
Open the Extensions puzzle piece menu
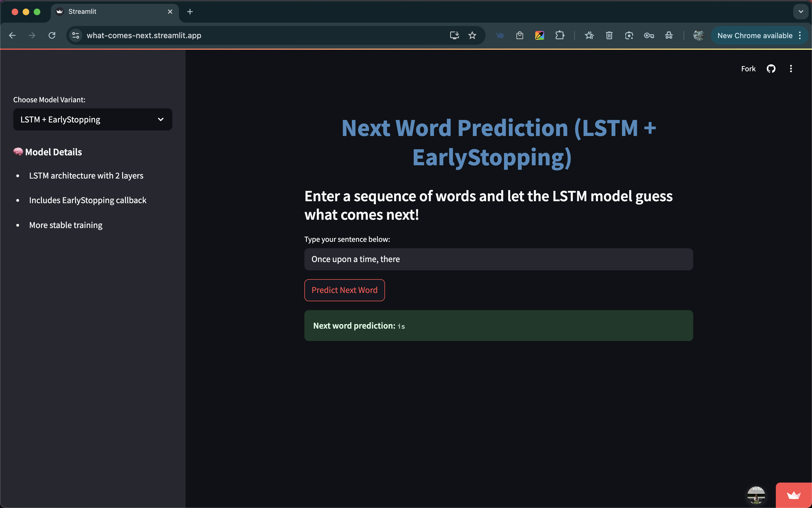point(560,35)
